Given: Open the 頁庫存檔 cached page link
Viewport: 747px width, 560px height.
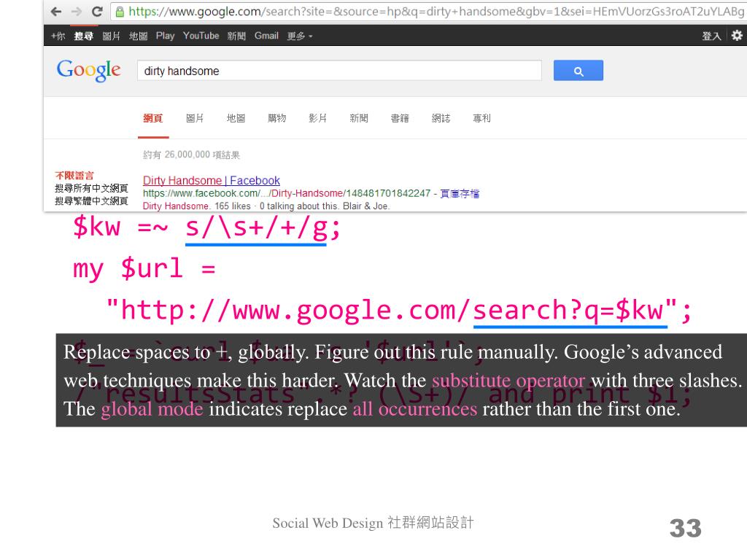Looking at the screenshot, I should (460, 193).
